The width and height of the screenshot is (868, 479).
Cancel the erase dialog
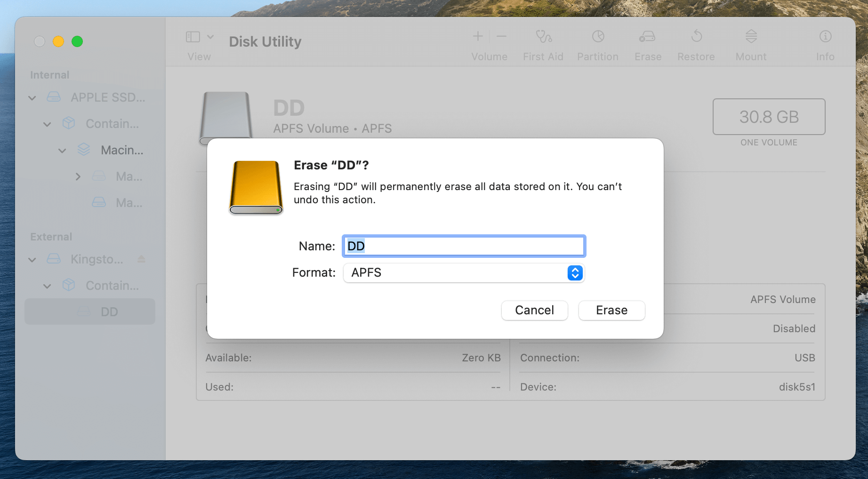tap(534, 311)
